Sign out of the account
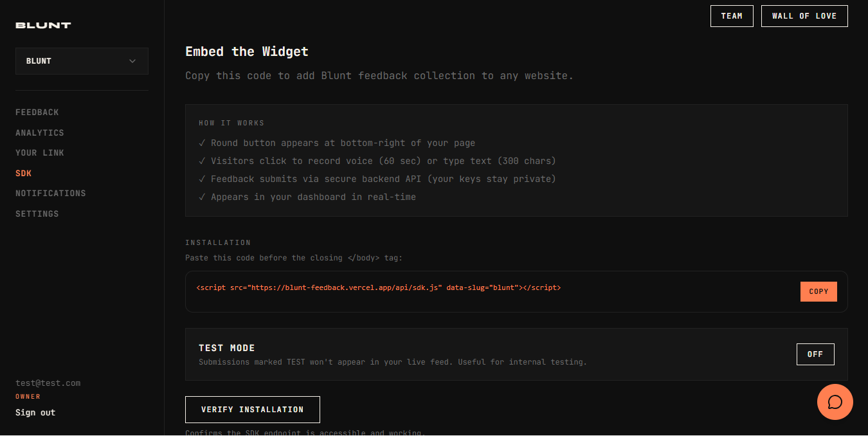 [35, 413]
